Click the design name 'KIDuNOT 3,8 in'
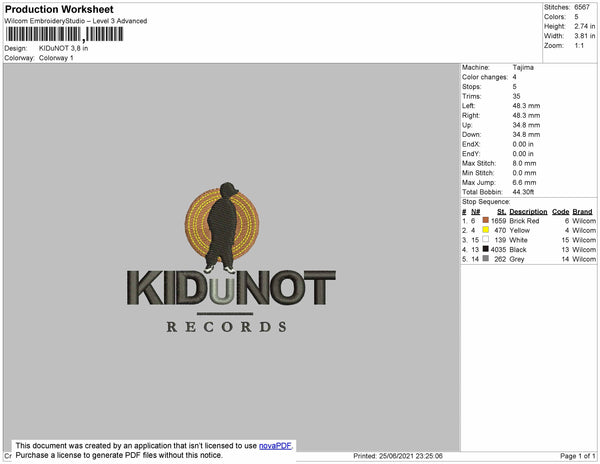Image resolution: width=600 pixels, height=464 pixels. point(64,48)
